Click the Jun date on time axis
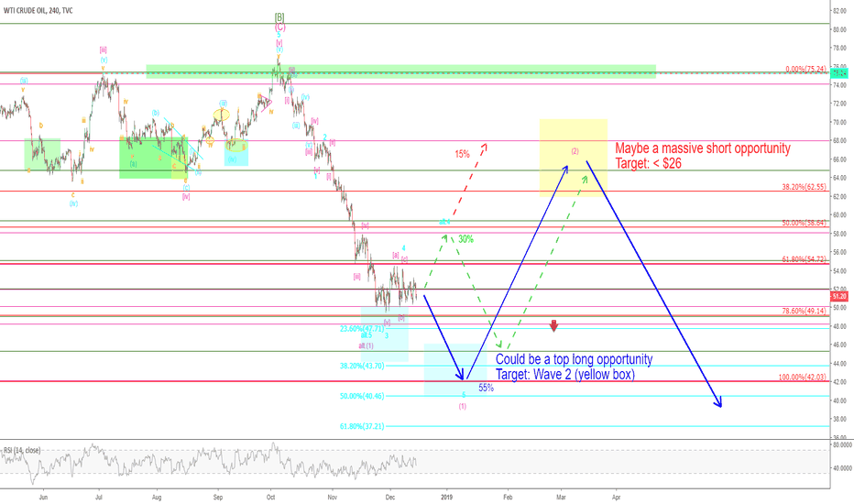This screenshot has height=504, width=854. [x=44, y=497]
